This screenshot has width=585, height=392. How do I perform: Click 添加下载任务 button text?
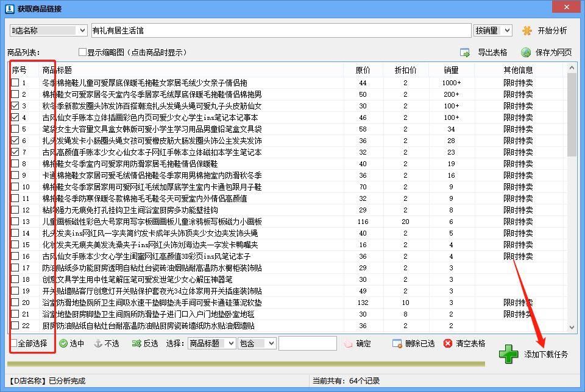[546, 354]
